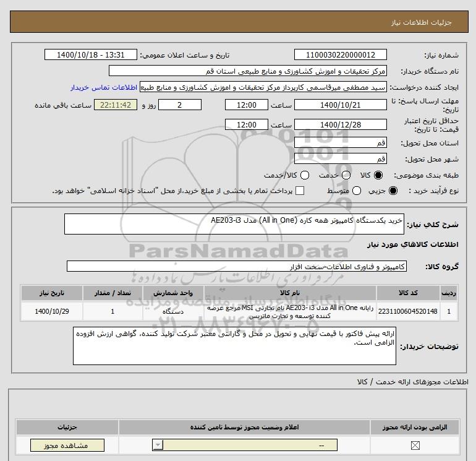
Task: Click the ایجاد کننده درخواست field
Action: (x=263, y=87)
